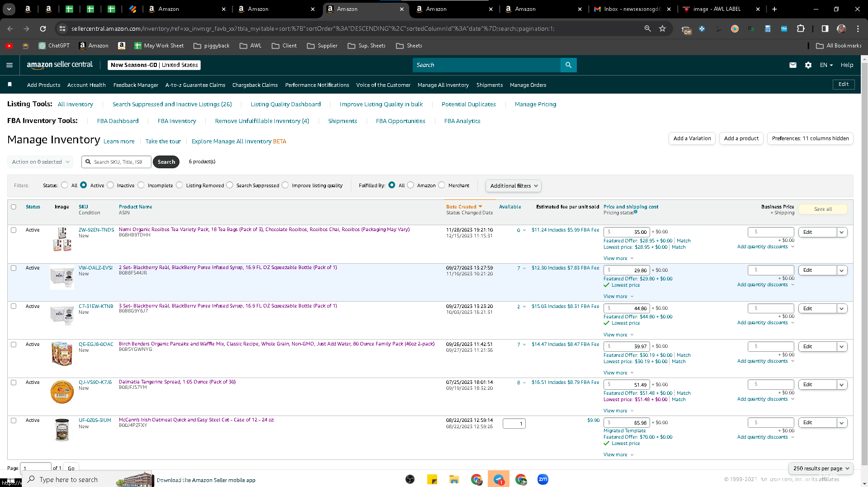This screenshot has height=487, width=868.
Task: Open Edit dropdown arrow for Numi Rooibos Tea row
Action: click(842, 232)
